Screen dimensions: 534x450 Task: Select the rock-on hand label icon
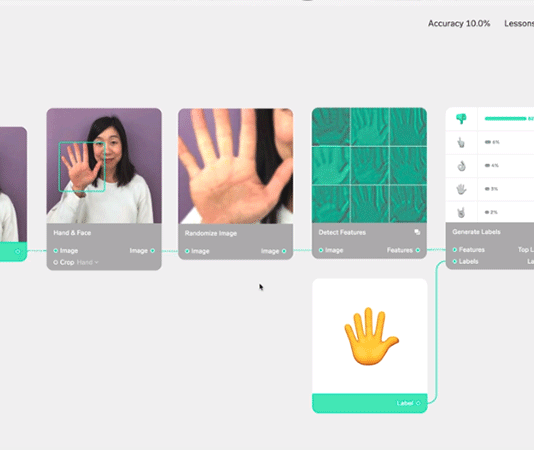click(x=461, y=213)
